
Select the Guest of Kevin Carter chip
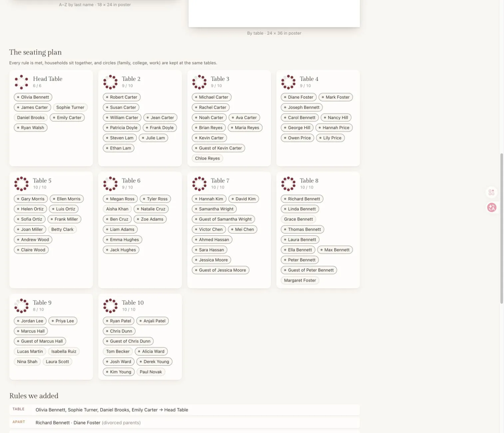click(218, 148)
